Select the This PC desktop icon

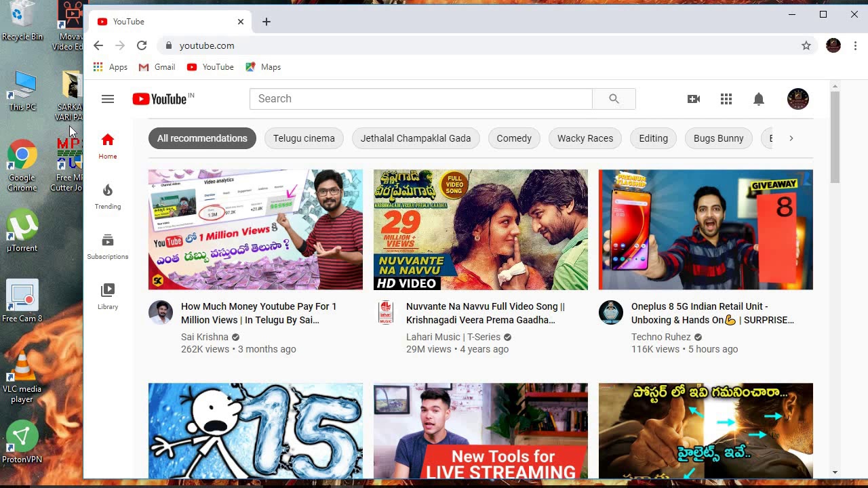pyautogui.click(x=22, y=91)
